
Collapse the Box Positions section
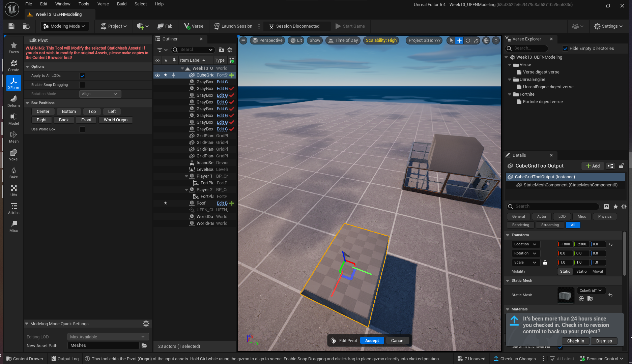[x=28, y=103]
